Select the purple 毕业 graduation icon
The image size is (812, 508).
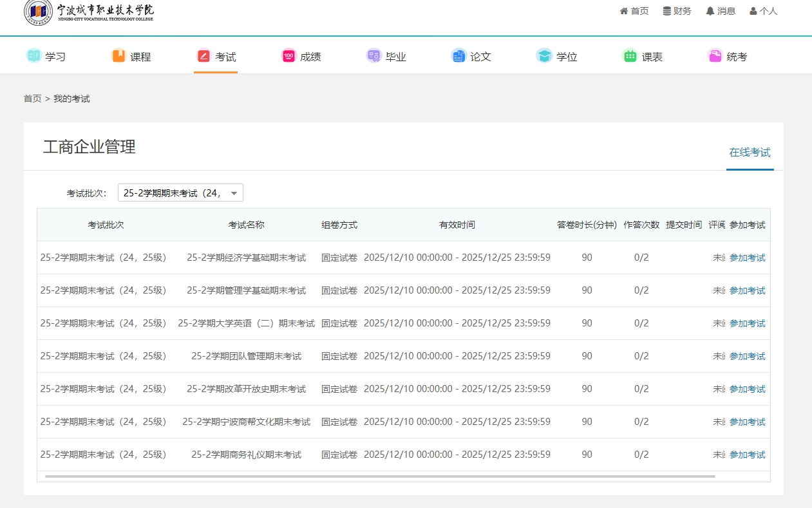tap(373, 56)
